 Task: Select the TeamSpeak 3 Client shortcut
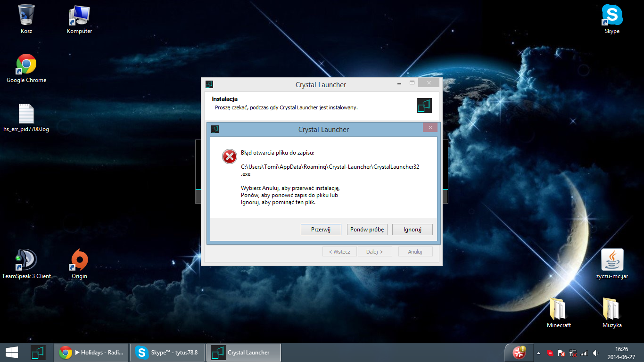(26, 264)
